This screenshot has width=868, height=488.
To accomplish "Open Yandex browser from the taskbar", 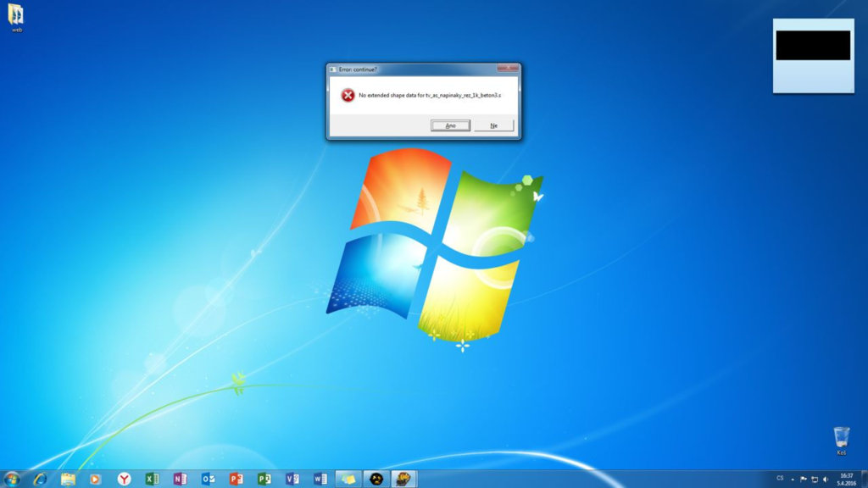I will point(124,479).
